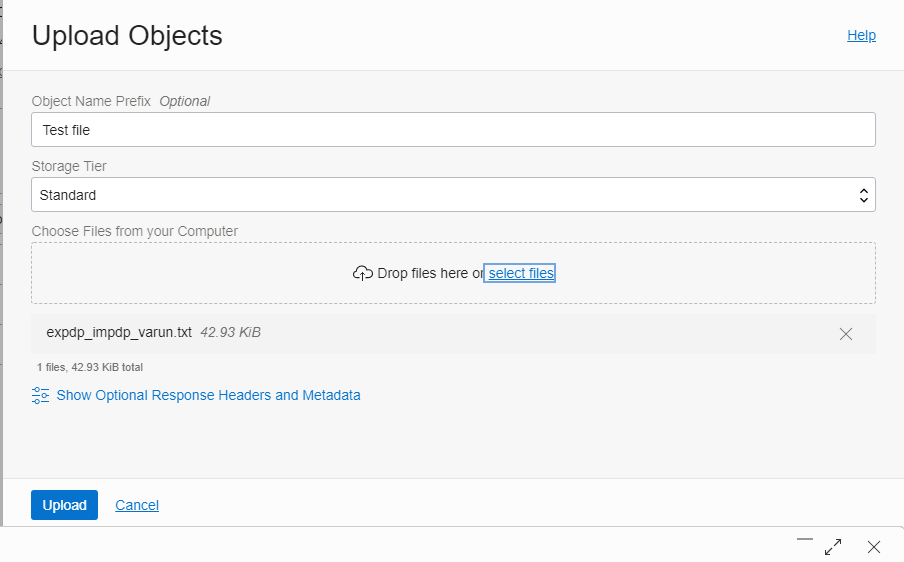Click the up-down arrows on the Storage Tier select
The width and height of the screenshot is (904, 562).
864,195
